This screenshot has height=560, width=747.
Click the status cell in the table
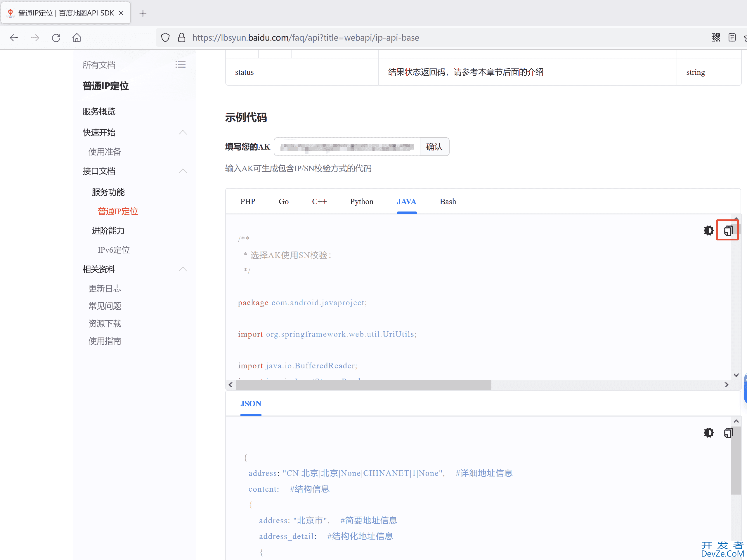coord(302,72)
